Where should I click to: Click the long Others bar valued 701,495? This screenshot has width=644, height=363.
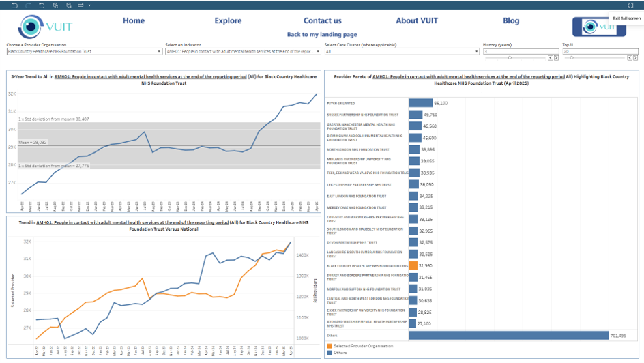509,336
